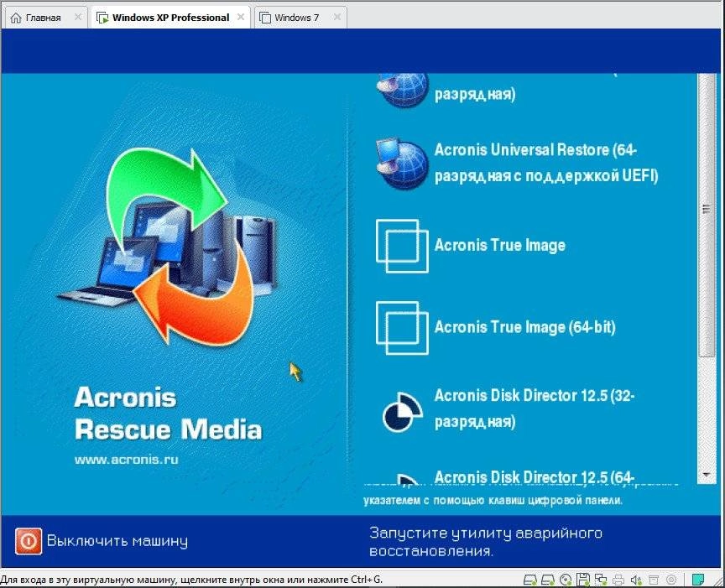725x588 pixels.
Task: Click the CD/DVD drive status icon
Action: tap(565, 580)
